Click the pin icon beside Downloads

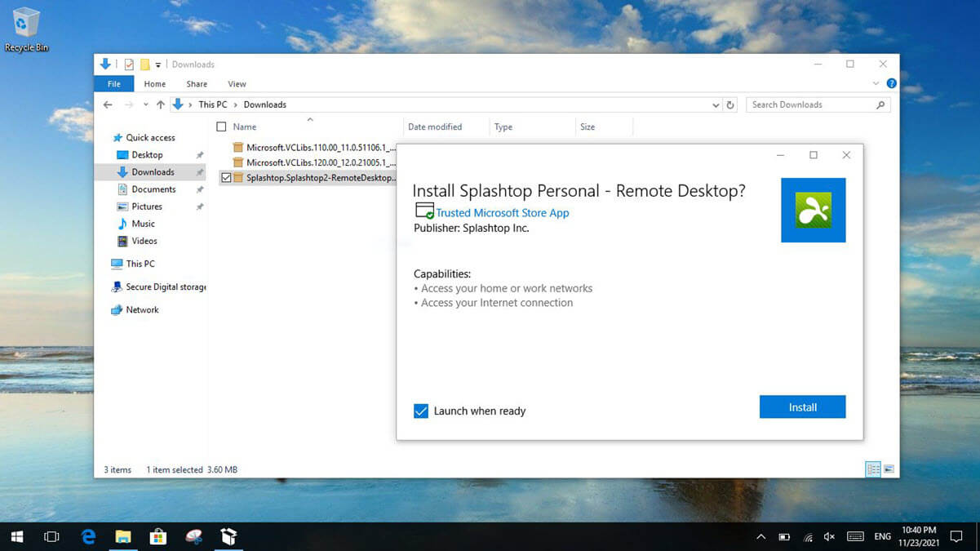(x=199, y=172)
